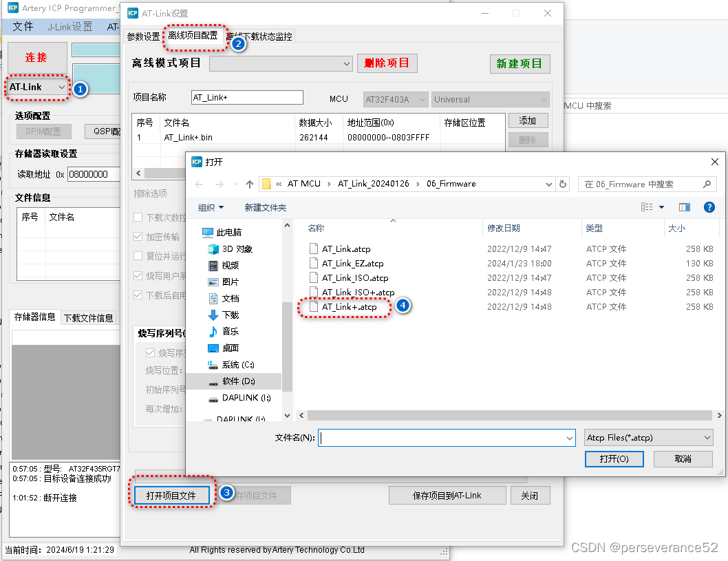The height and width of the screenshot is (561, 728).
Task: Toggle 烧写序列号 checkbox
Action: 150,353
